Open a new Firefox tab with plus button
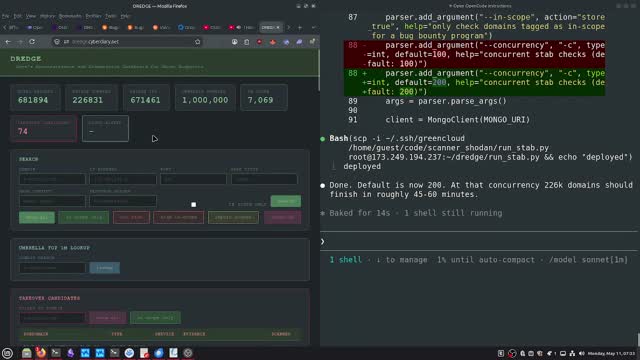The image size is (640, 360). pyautogui.click(x=300, y=27)
